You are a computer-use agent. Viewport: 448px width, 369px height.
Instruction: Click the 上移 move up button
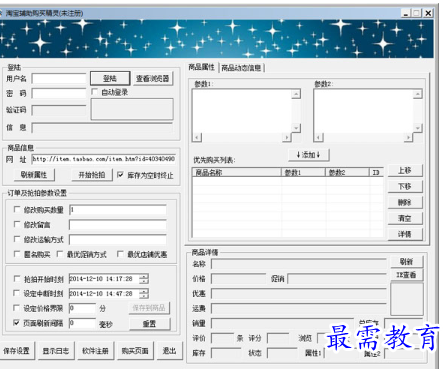point(405,171)
